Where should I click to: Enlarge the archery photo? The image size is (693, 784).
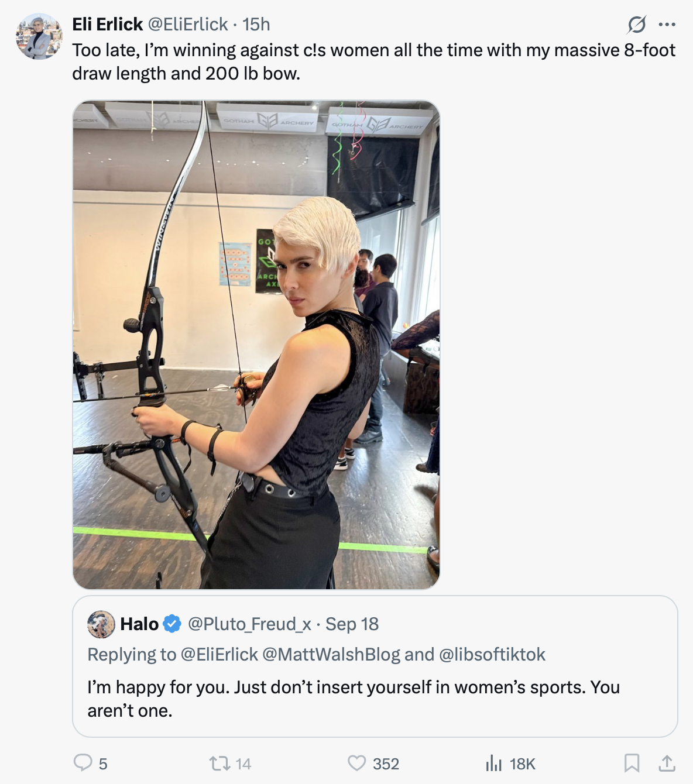pyautogui.click(x=256, y=345)
